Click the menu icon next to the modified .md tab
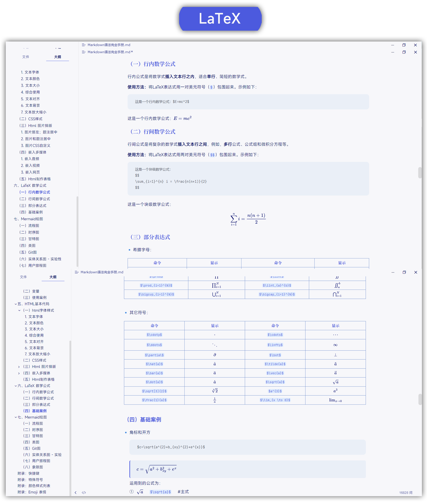 tap(83, 52)
